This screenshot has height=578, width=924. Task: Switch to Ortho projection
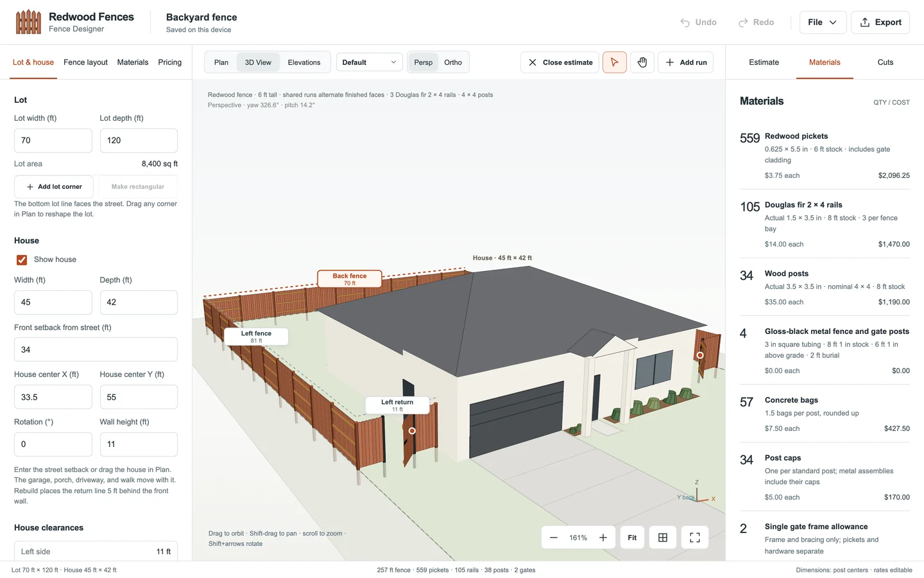tap(453, 62)
